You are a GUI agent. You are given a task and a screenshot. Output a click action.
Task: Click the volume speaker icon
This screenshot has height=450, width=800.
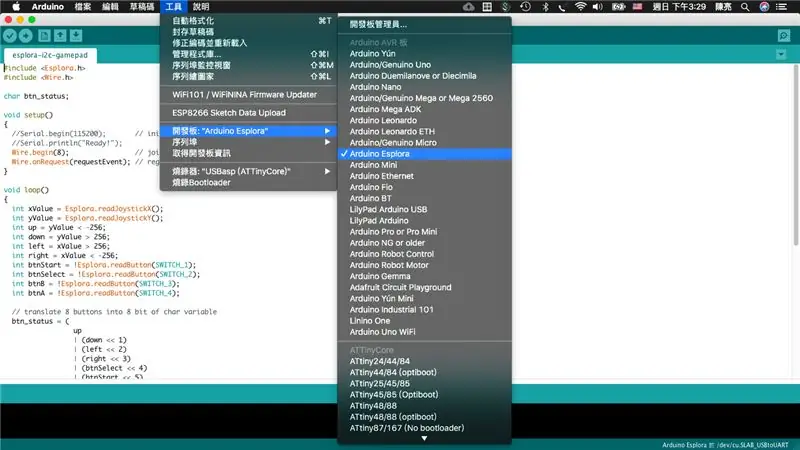tap(597, 7)
